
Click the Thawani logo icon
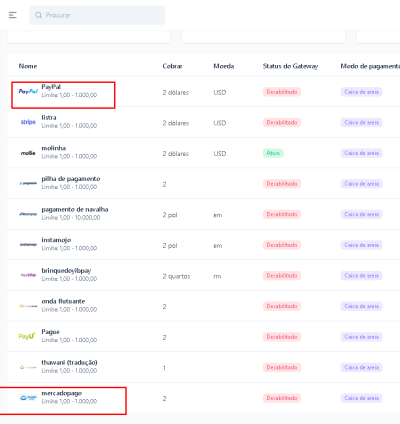(28, 367)
